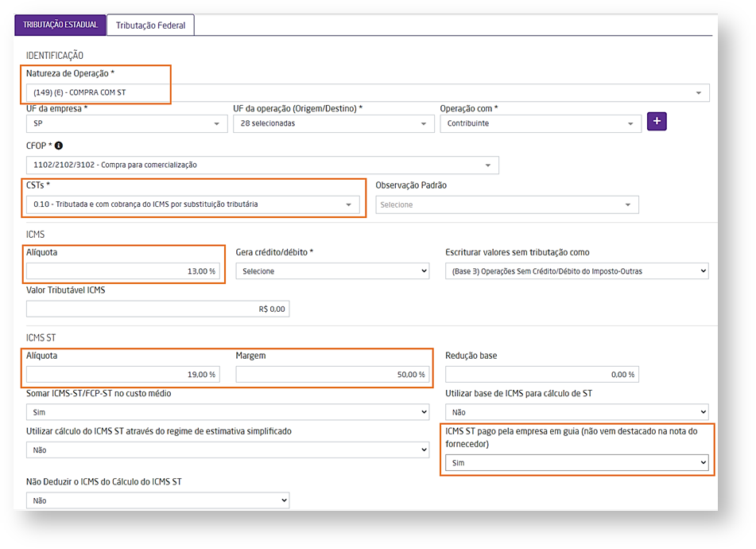Open the Natureza de Operação dropdown
Screen dimensions: 756x549
point(368,92)
